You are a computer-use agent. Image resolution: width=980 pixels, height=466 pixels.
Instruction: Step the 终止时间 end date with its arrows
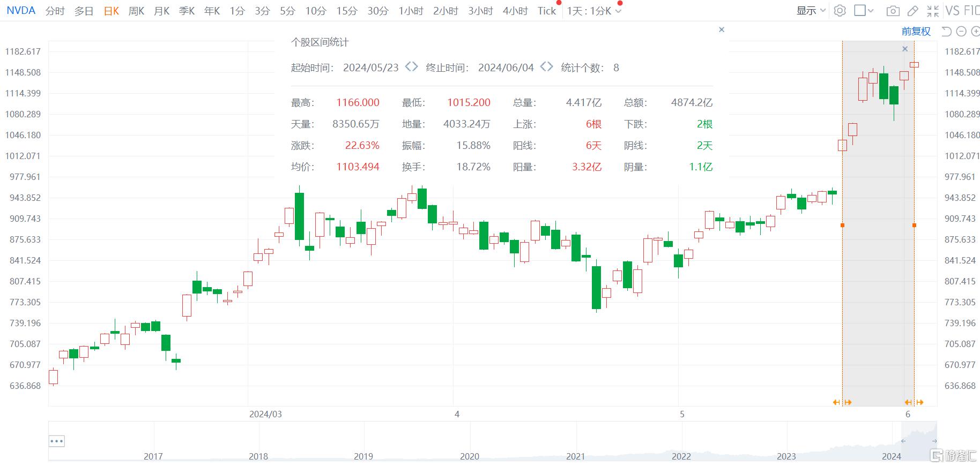tap(546, 67)
